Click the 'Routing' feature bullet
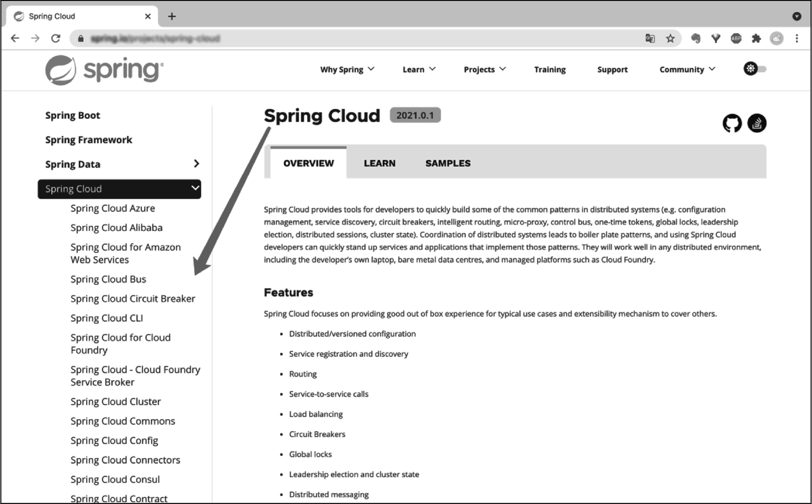This screenshot has height=504, width=812. click(303, 374)
